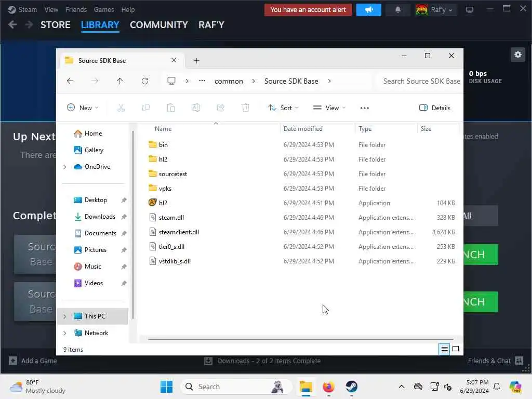Open Steam download settings gear icon

518,55
